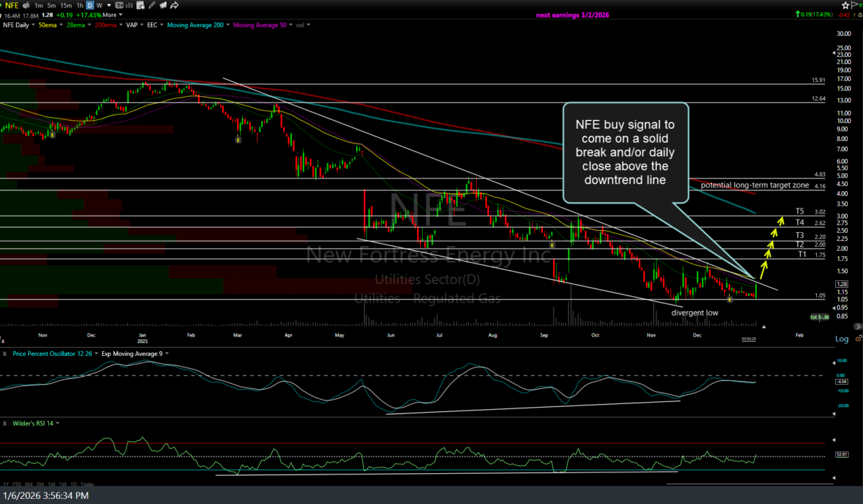Click the 15.91 price level label
863x504 pixels.
tap(818, 80)
